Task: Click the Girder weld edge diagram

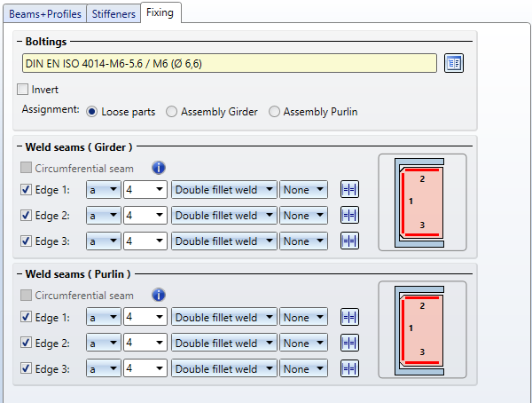Action: pyautogui.click(x=422, y=202)
